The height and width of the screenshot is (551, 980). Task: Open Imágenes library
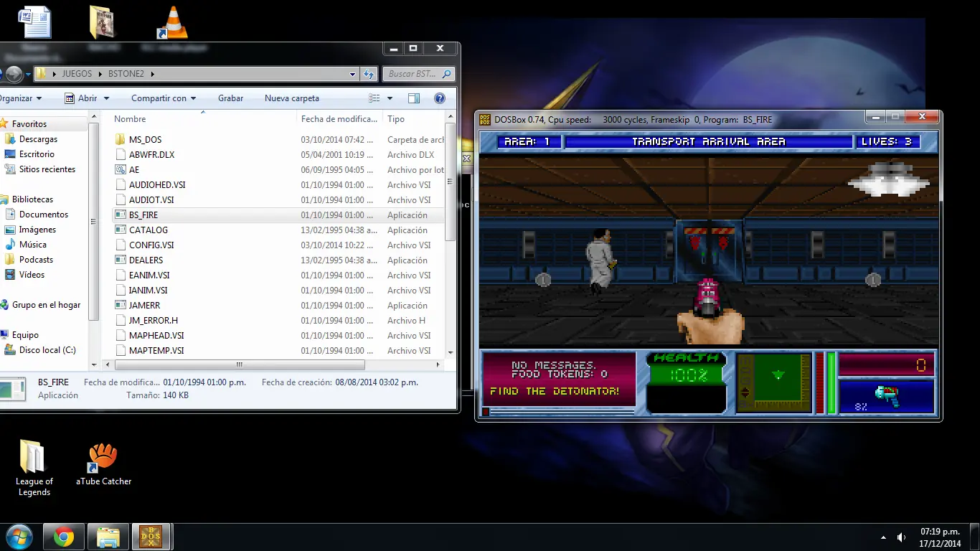pyautogui.click(x=37, y=230)
